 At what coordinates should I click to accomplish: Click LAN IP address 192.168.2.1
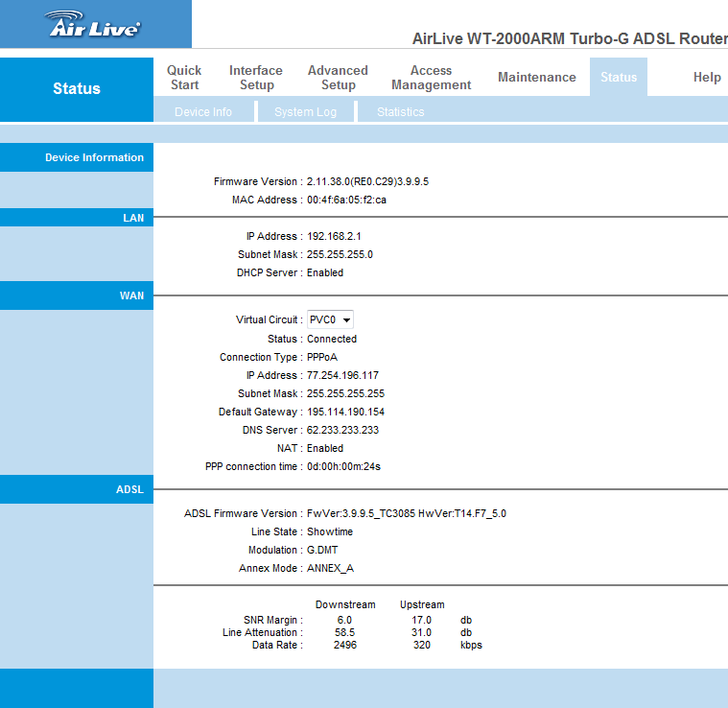click(x=334, y=236)
